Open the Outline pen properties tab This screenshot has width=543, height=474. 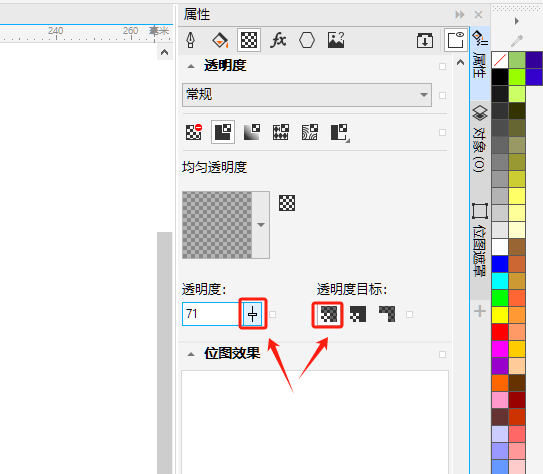coord(190,40)
